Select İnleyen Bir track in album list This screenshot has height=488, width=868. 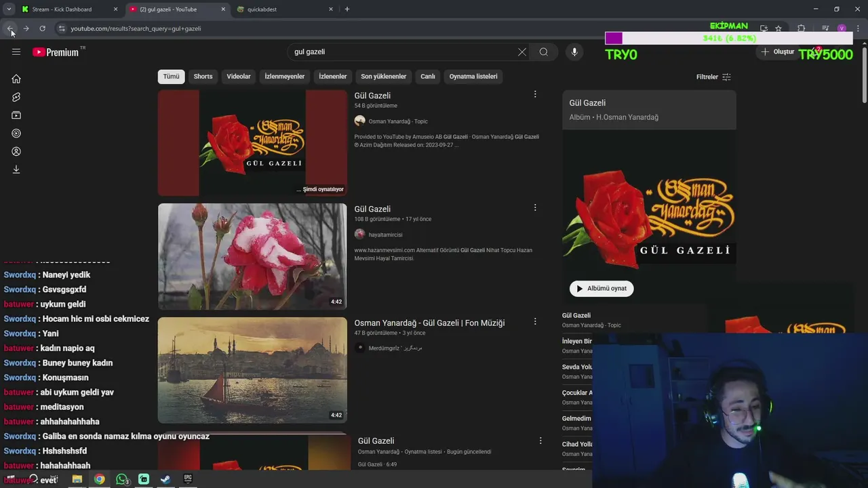point(577,341)
